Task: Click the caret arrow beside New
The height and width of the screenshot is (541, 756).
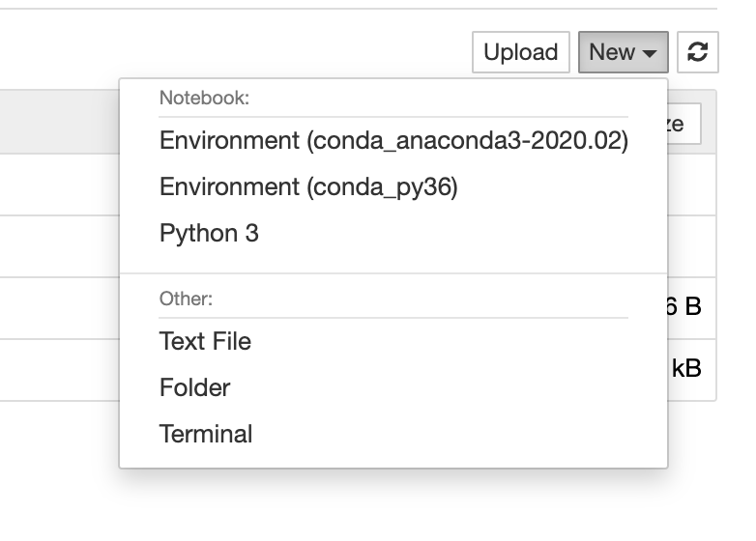Action: (x=650, y=53)
